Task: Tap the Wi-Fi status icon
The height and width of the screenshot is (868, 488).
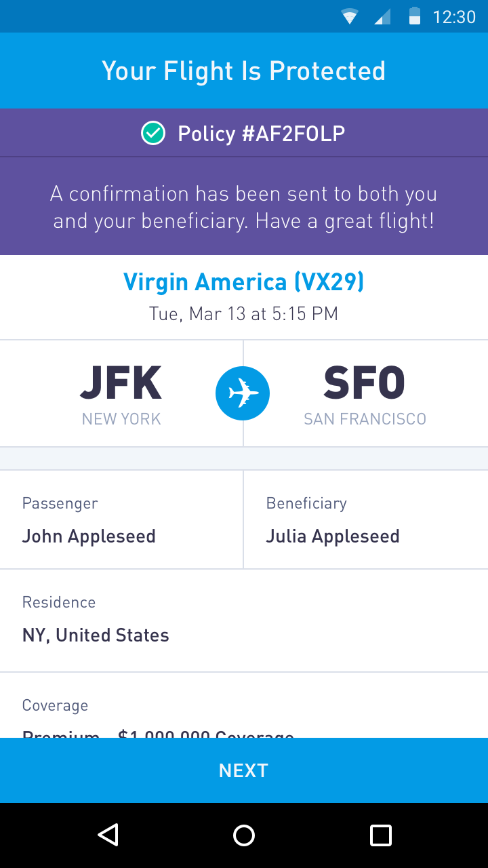Action: pyautogui.click(x=350, y=17)
